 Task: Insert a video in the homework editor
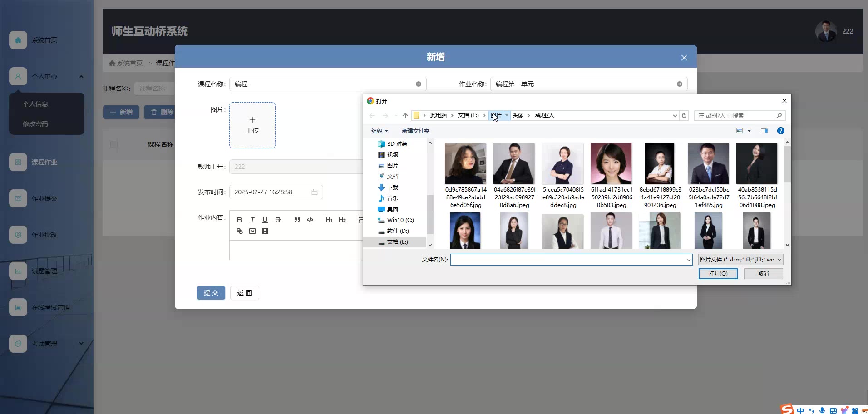click(x=265, y=231)
